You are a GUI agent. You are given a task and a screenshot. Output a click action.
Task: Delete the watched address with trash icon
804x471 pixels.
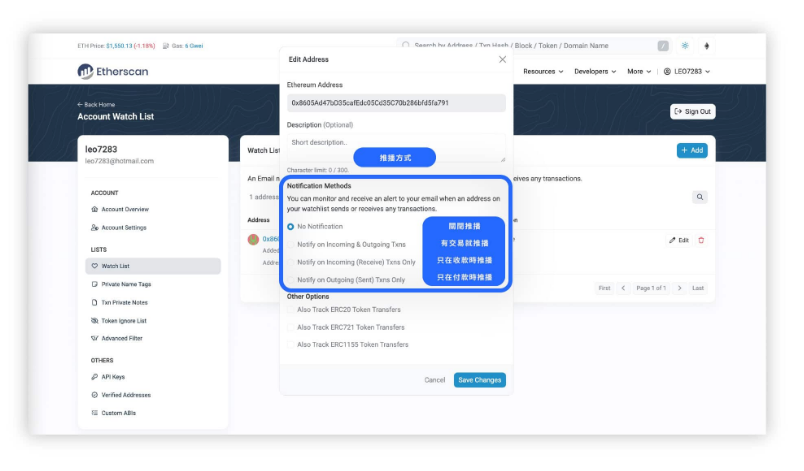701,240
